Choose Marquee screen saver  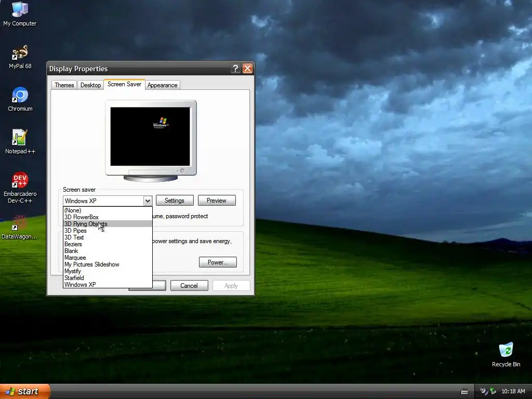[x=108, y=258]
